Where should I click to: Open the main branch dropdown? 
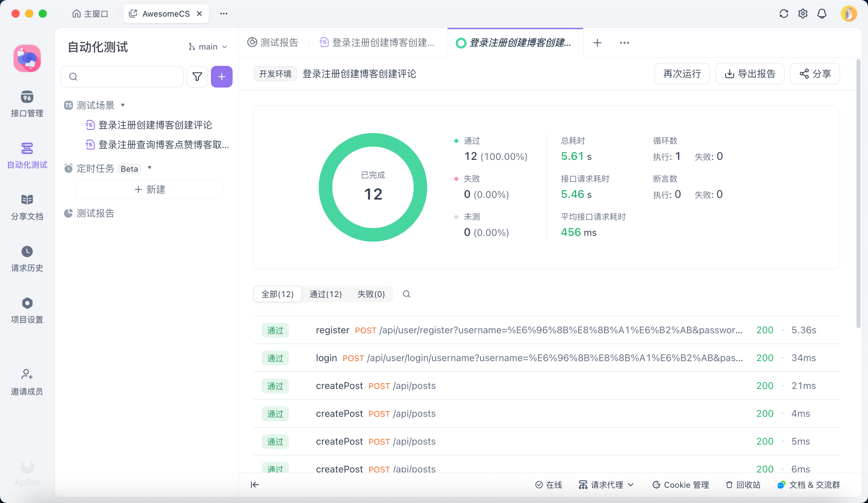pos(208,47)
